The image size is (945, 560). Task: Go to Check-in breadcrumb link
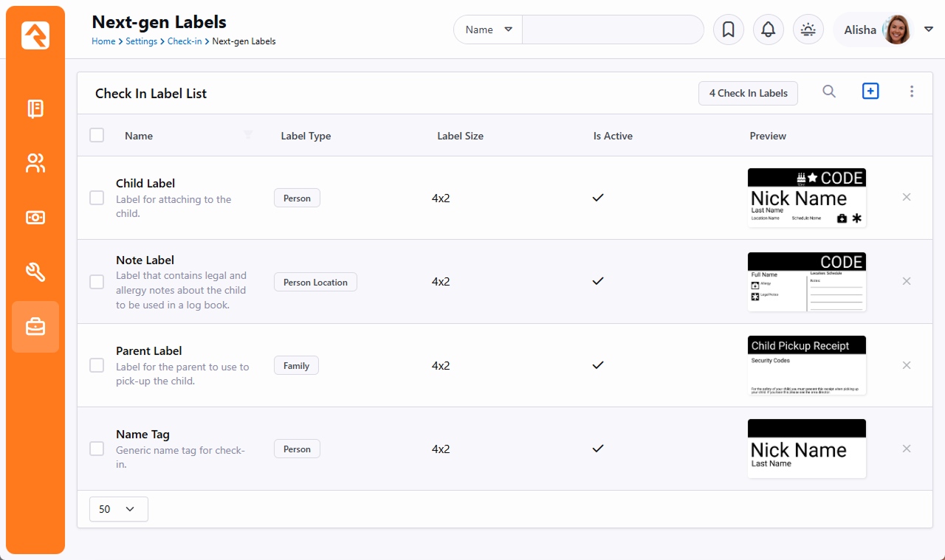tap(184, 41)
